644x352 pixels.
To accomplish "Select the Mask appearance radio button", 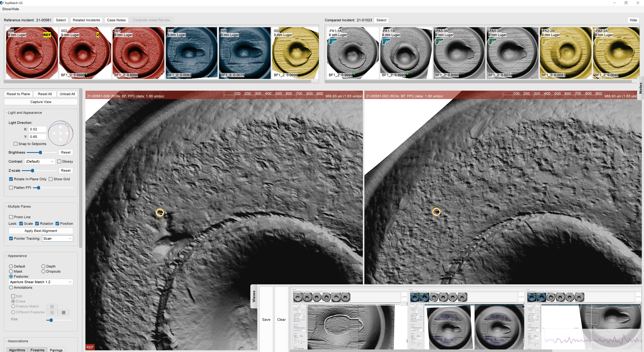I will [11, 271].
